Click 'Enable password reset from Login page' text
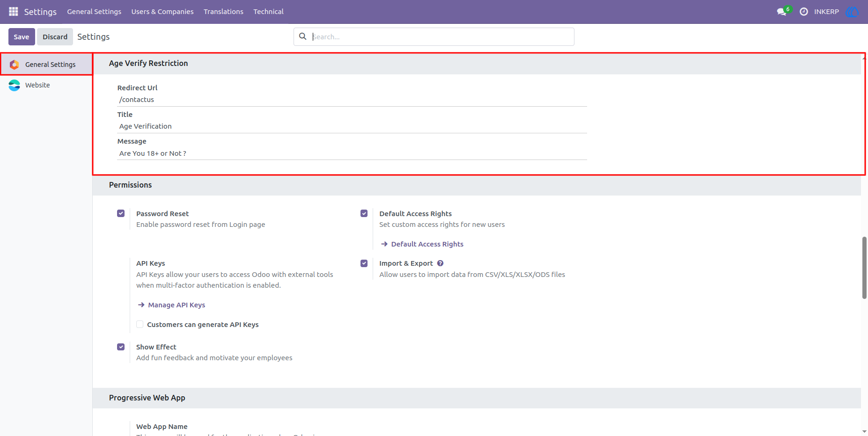Screen dimensions: 868x436 pos(201,225)
